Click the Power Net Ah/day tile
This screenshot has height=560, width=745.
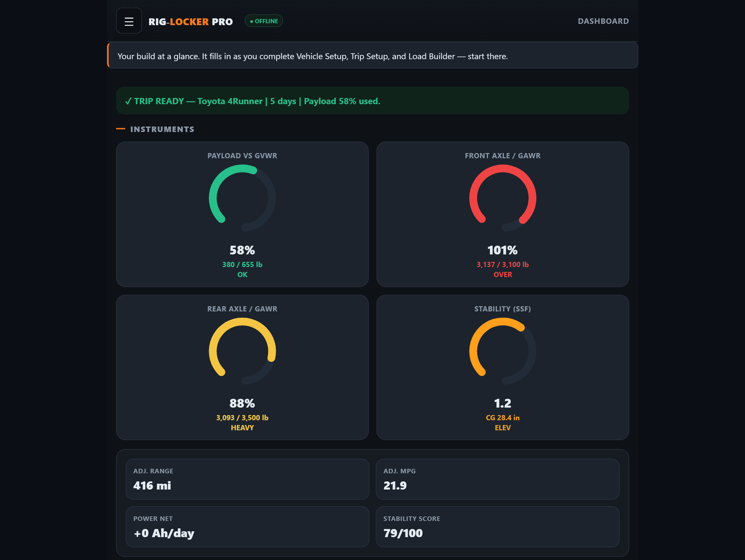pyautogui.click(x=247, y=527)
